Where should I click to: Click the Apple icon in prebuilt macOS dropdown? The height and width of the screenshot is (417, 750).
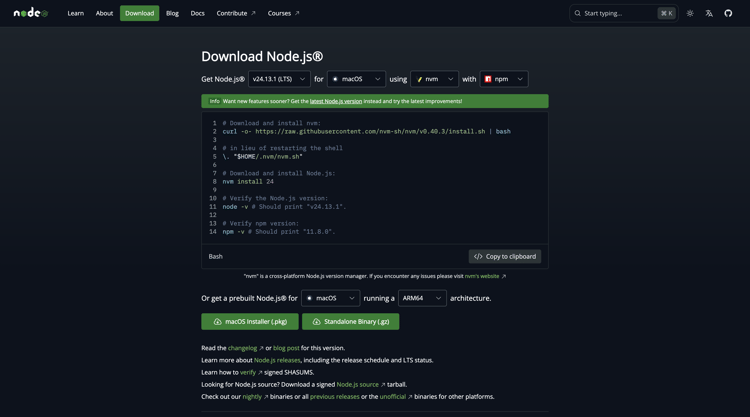(309, 298)
